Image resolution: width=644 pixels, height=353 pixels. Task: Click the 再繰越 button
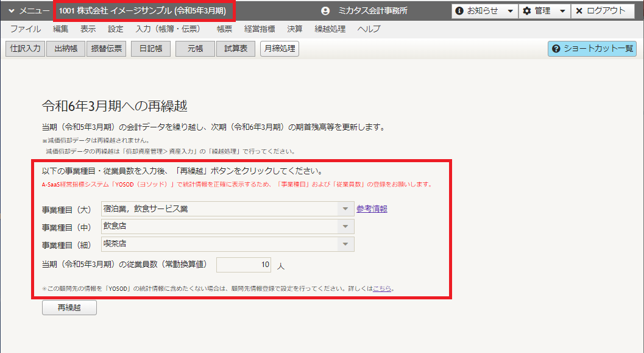coord(69,307)
